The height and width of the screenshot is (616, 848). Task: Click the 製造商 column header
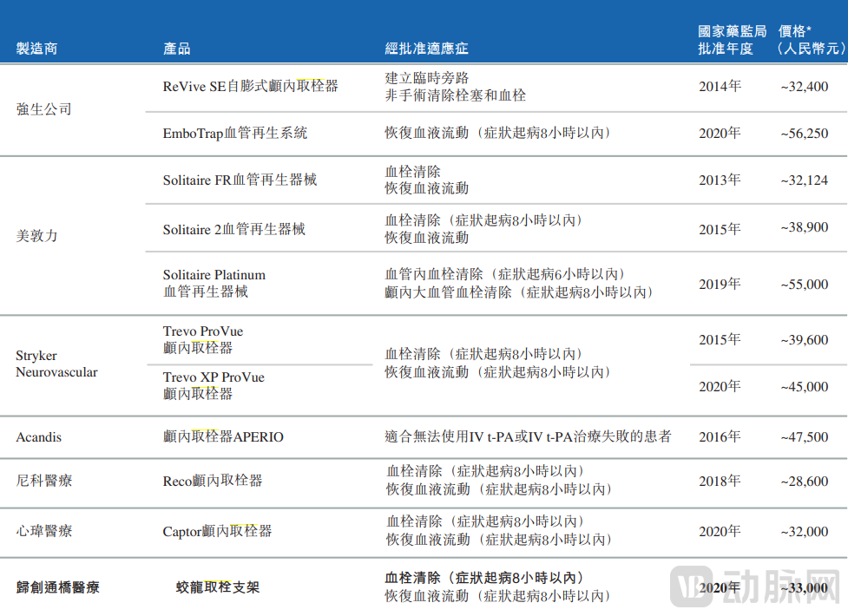36,49
